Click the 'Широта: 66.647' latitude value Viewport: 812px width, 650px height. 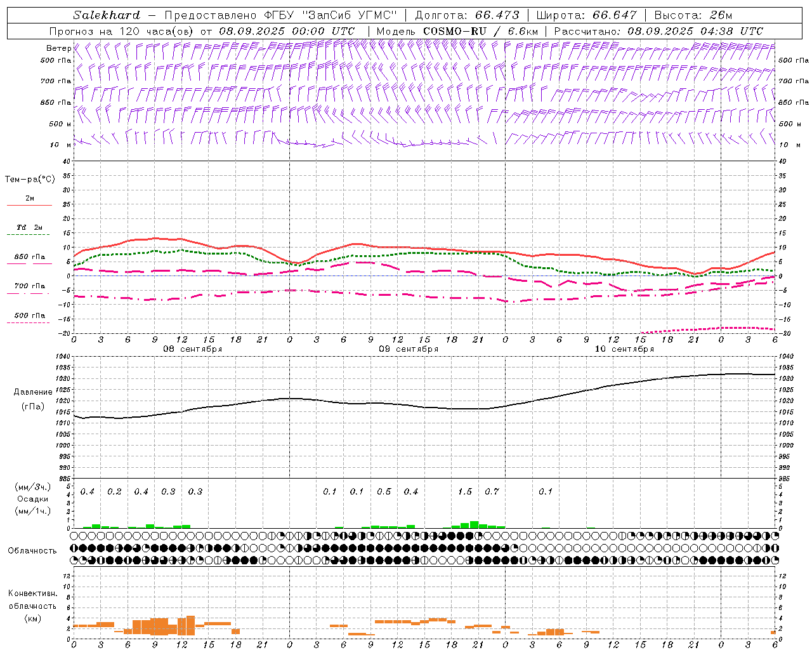point(587,15)
